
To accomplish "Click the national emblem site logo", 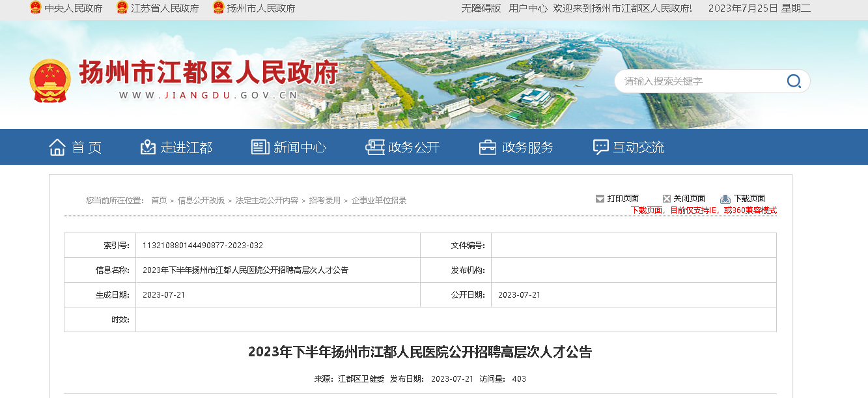I will [x=49, y=80].
